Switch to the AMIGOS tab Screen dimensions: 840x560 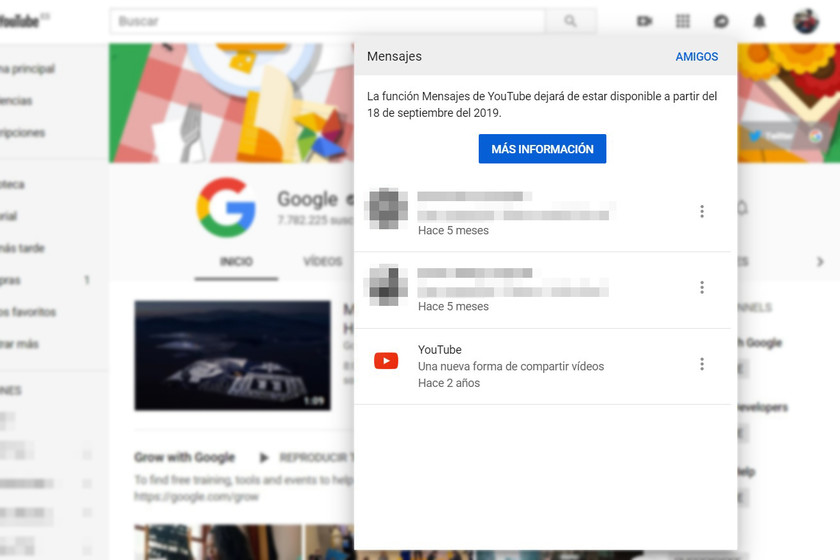[x=696, y=57]
